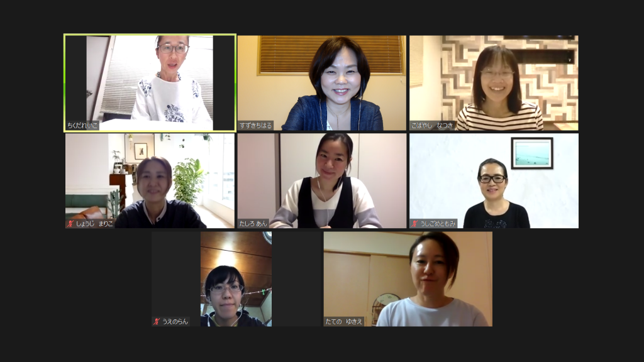
Task: Select the たしろ あん video tile
Action: (321, 180)
